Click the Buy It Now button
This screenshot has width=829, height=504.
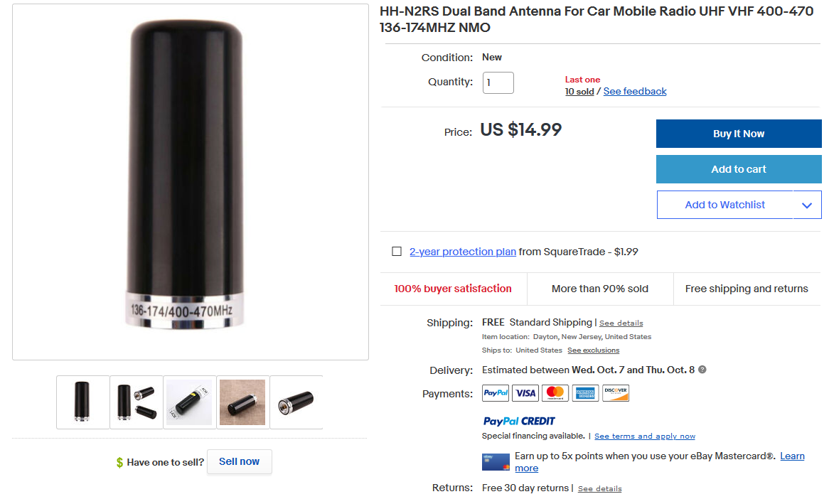(x=739, y=134)
